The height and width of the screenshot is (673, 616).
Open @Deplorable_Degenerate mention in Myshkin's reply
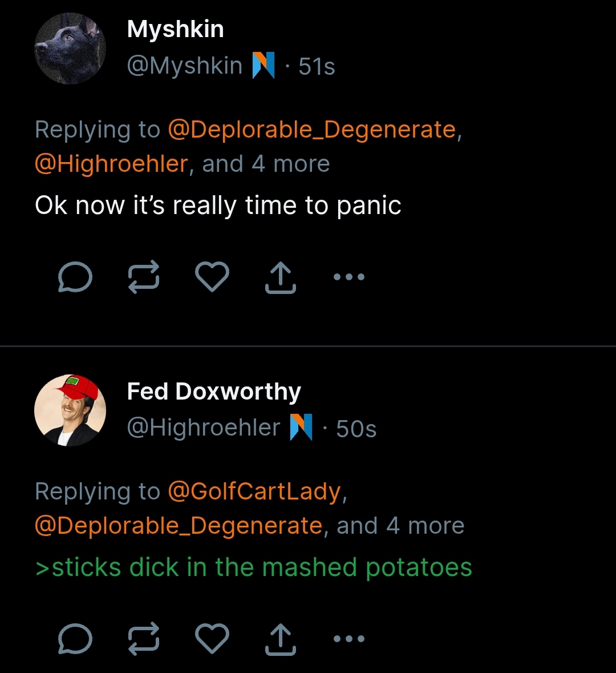click(312, 129)
